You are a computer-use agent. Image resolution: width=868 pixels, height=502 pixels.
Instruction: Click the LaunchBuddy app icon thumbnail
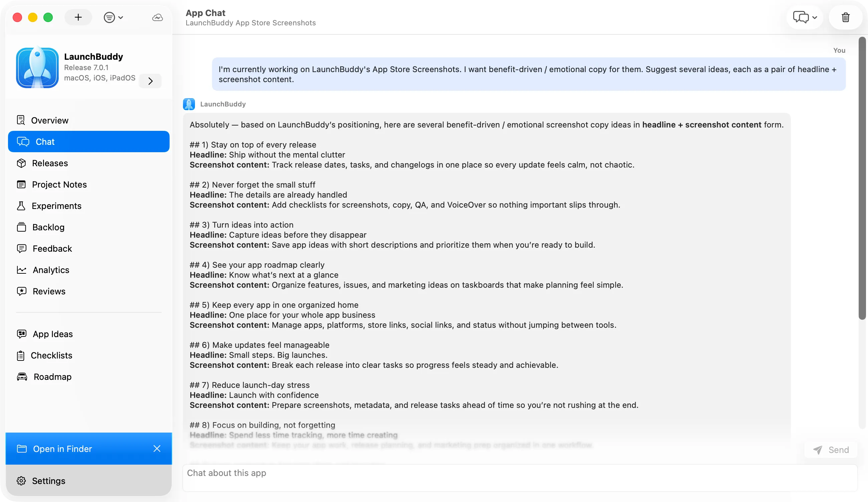[x=37, y=68]
